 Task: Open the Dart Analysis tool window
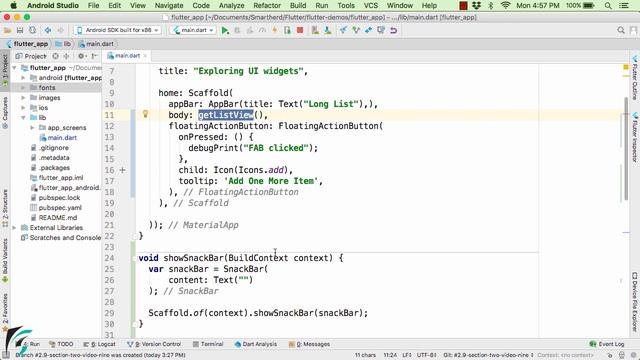[256, 344]
